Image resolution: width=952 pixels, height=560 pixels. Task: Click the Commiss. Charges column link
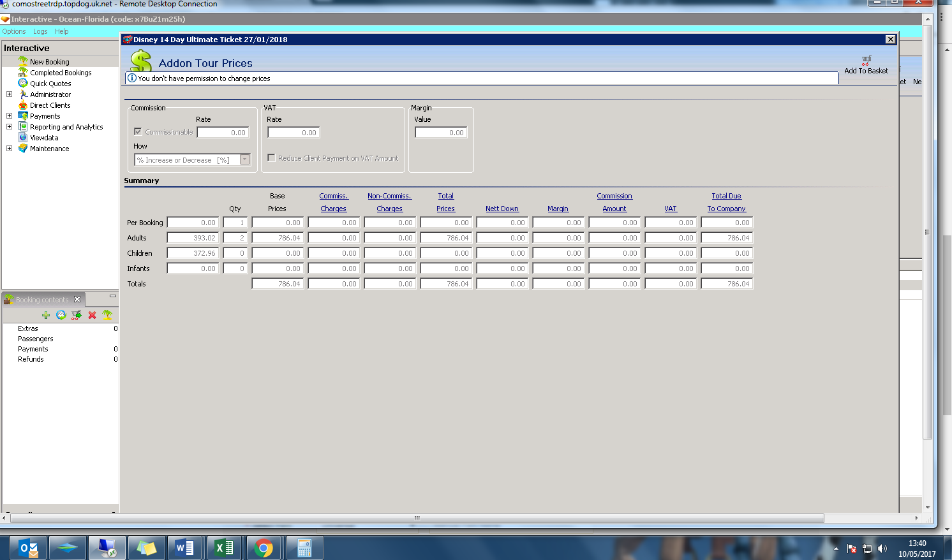[x=334, y=202]
